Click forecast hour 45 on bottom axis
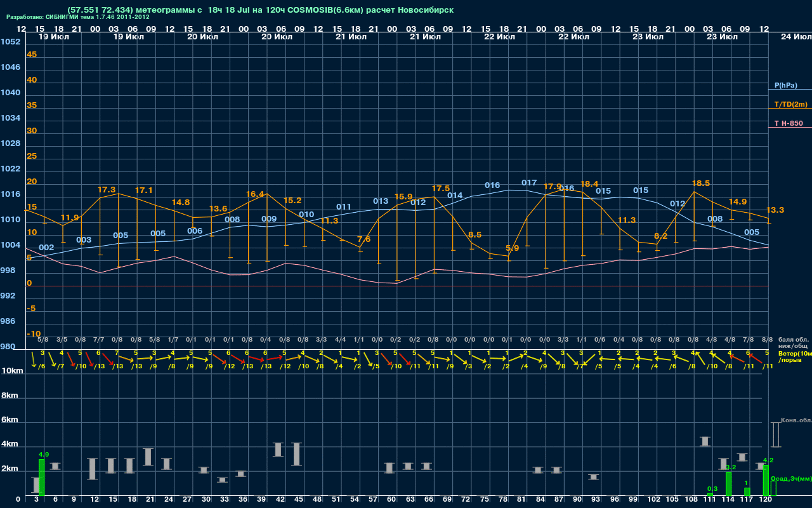 click(x=299, y=500)
